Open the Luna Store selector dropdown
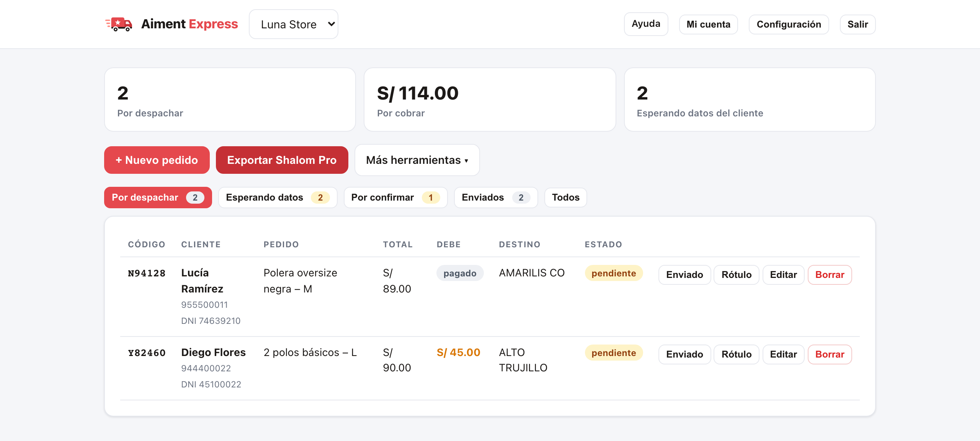This screenshot has height=441, width=980. pyautogui.click(x=294, y=24)
